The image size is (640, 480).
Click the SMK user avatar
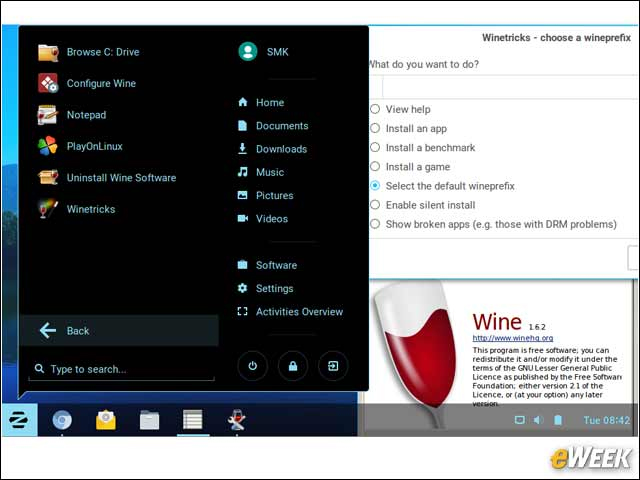[x=248, y=52]
